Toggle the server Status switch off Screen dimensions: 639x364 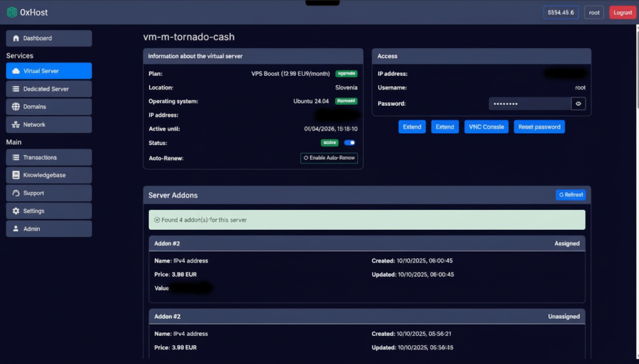click(x=349, y=143)
